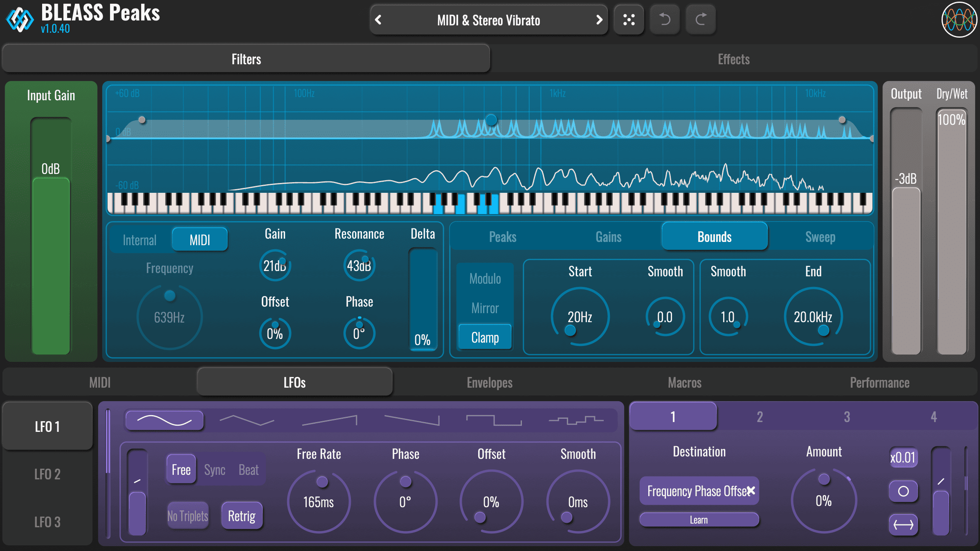Toggle Retrig for LFO 1
The image size is (980, 551).
point(241,515)
